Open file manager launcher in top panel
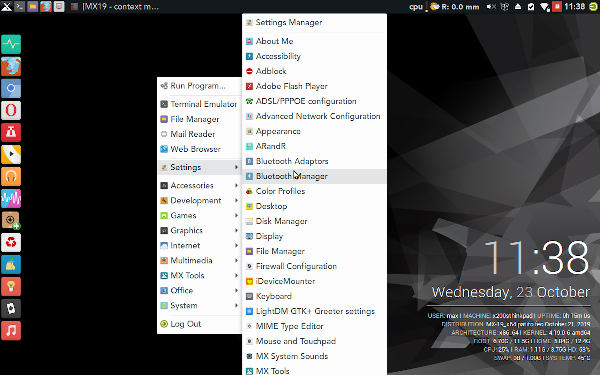Viewport: 600px width, 375px height. (33, 7)
